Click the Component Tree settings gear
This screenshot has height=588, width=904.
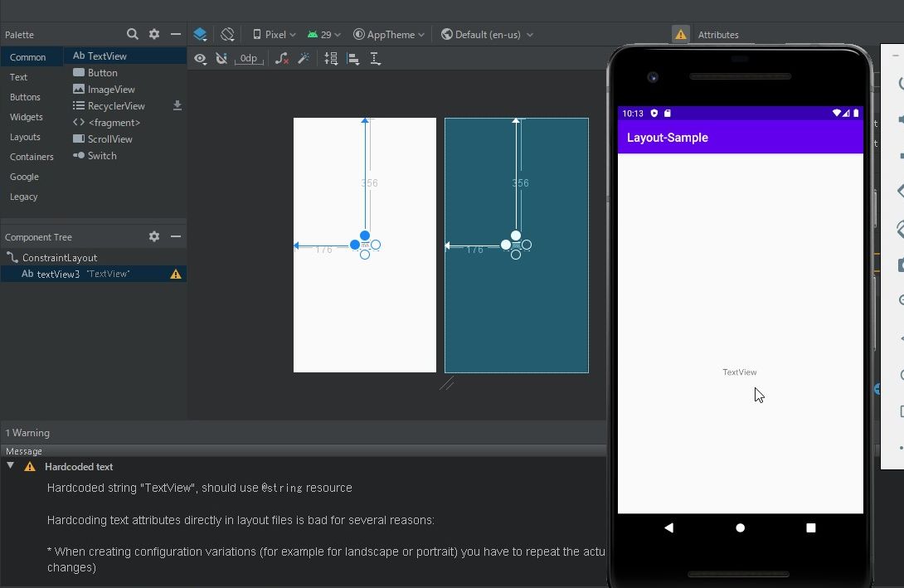[154, 236]
